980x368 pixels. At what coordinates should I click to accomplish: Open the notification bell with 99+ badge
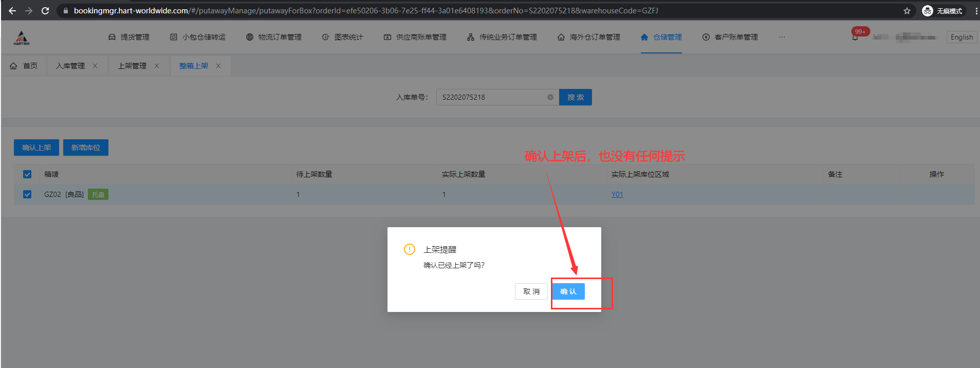855,37
